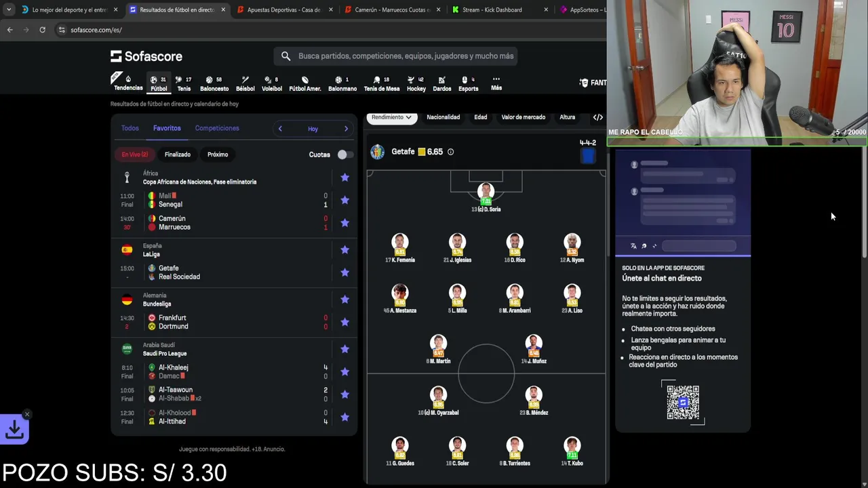This screenshot has height=488, width=868.
Task: Toggle favorite star for Frankfurt vs Dortmund
Action: [x=344, y=322]
